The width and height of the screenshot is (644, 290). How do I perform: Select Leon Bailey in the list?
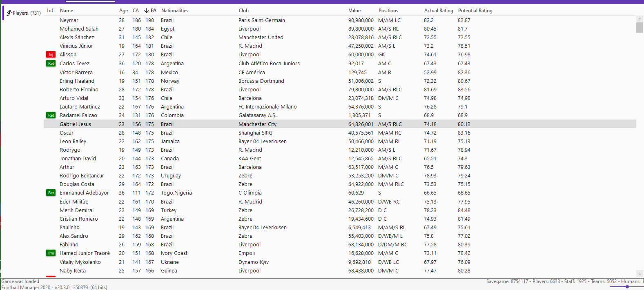(x=73, y=142)
